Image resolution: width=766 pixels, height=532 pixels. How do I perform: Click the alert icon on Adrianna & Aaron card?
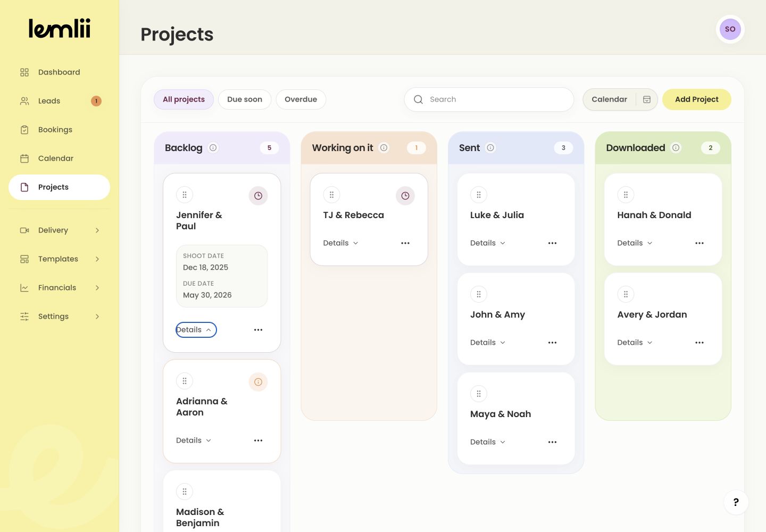pos(258,382)
